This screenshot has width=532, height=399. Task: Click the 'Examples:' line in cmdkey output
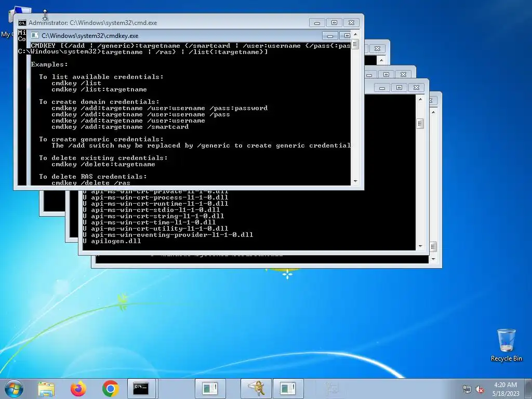coord(49,64)
